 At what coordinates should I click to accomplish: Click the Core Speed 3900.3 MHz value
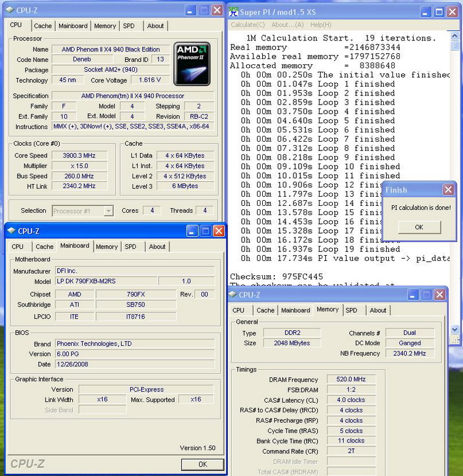pyautogui.click(x=79, y=156)
